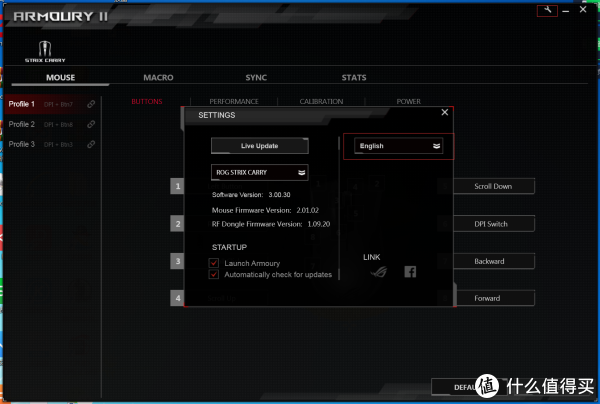Screen dimensions: 600x404
Task: Open the ROG STRIX CARRY device dropdown
Action: click(x=259, y=173)
